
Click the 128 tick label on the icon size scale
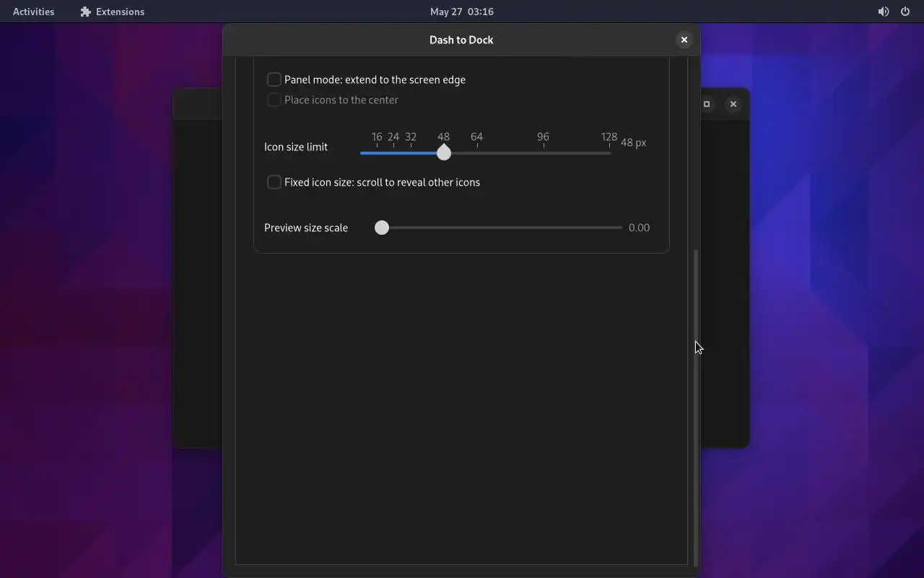(x=609, y=137)
